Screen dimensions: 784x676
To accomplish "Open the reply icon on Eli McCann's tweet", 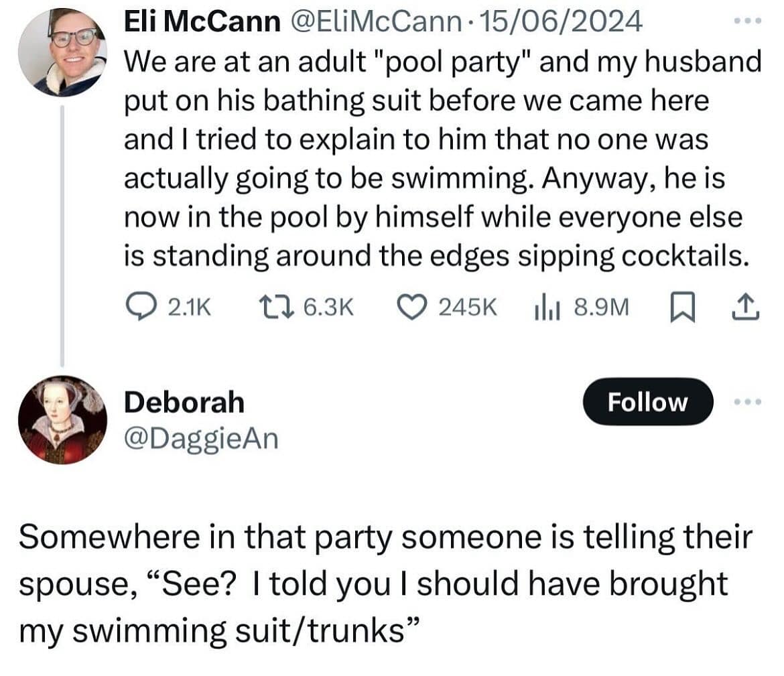I will point(141,307).
